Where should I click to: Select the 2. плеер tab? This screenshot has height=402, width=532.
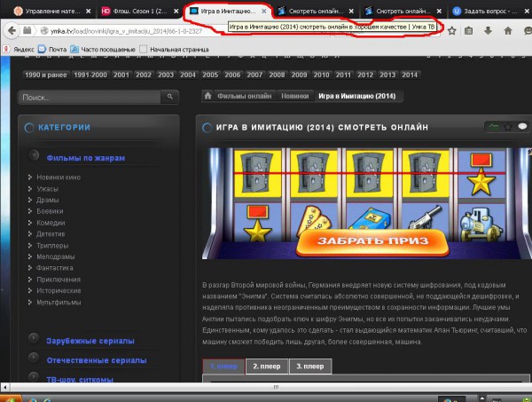pos(267,365)
